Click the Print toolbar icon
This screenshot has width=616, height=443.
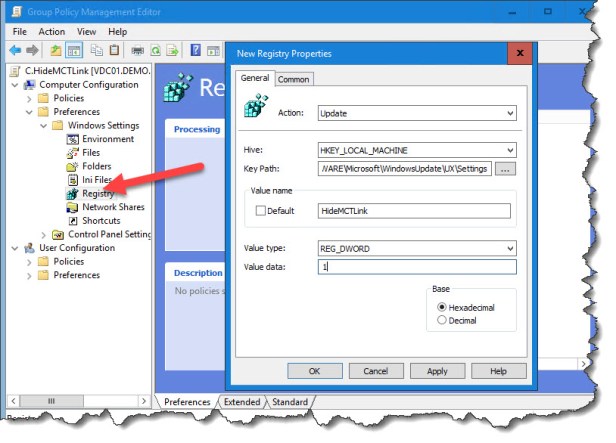[x=135, y=50]
